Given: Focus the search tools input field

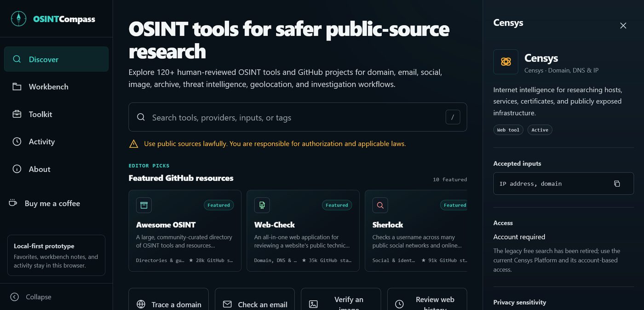Looking at the screenshot, I should tap(298, 117).
